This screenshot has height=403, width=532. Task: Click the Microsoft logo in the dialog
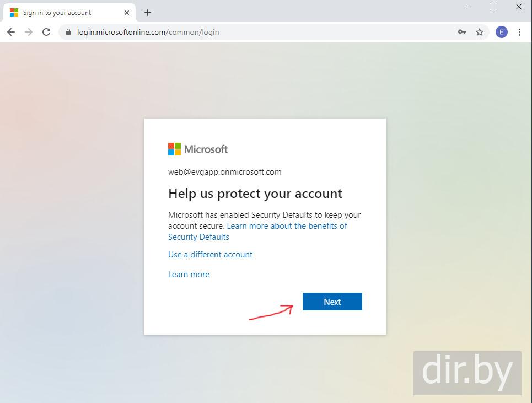point(198,149)
